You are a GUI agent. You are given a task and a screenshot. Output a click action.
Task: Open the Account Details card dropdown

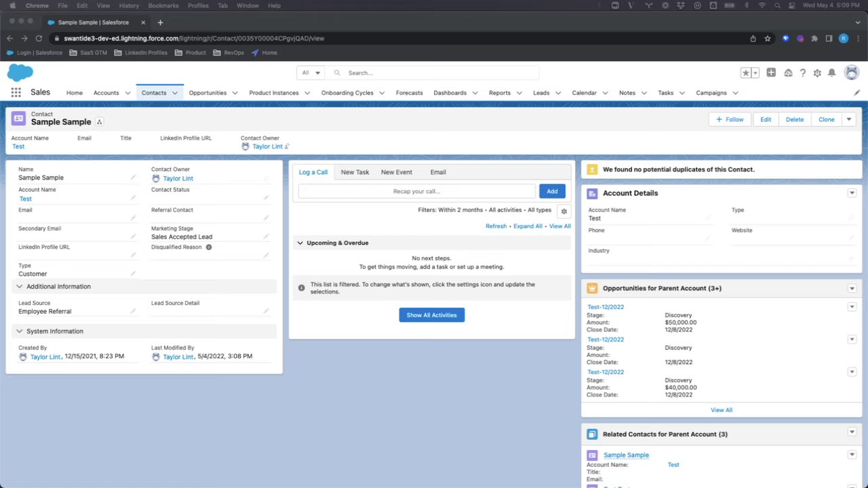point(852,193)
